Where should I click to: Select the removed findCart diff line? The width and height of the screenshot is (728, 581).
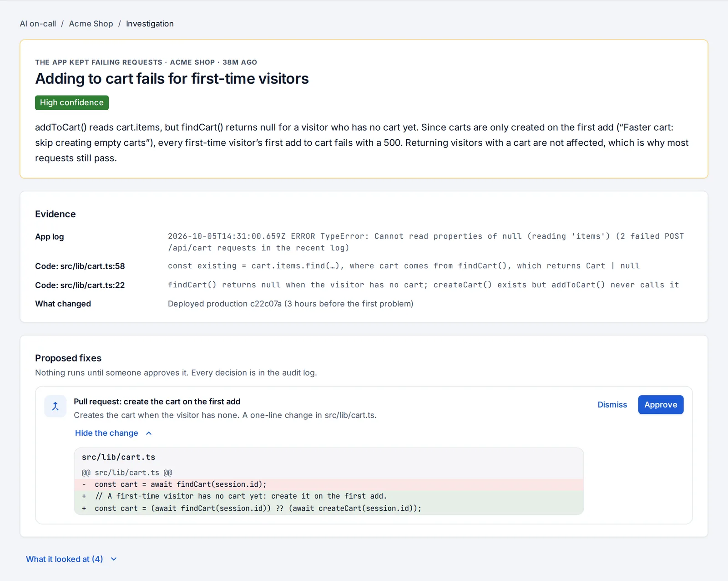tap(329, 484)
